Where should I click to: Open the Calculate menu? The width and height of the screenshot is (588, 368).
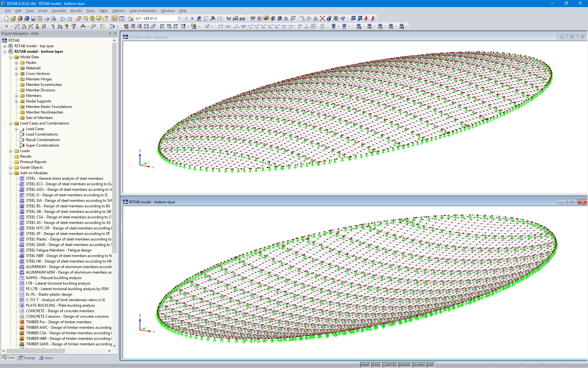[x=59, y=11]
